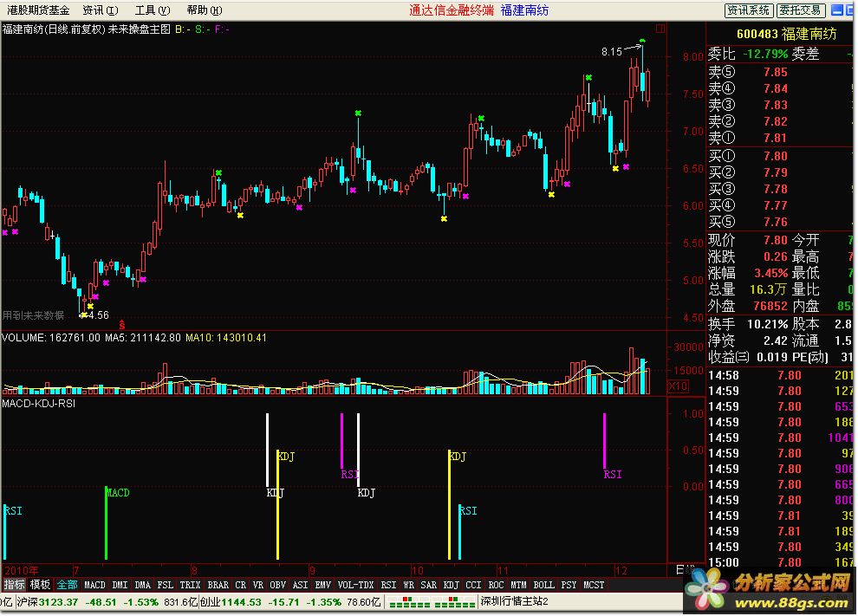This screenshot has width=858, height=616.
Task: Click the MA10: 143010.41 label
Action: click(226, 338)
